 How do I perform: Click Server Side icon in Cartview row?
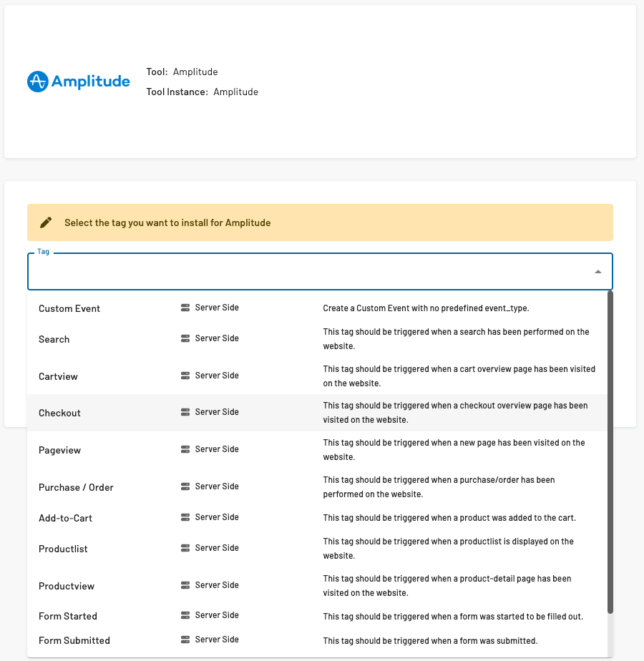(185, 376)
